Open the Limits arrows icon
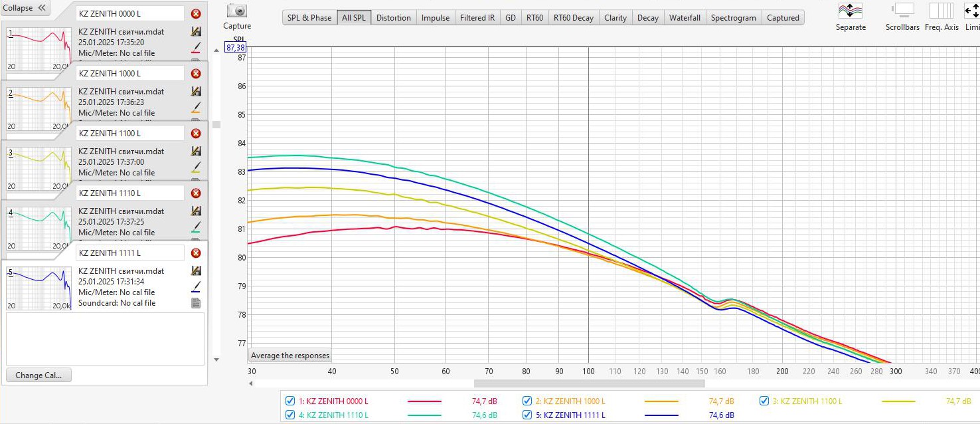 point(972,11)
